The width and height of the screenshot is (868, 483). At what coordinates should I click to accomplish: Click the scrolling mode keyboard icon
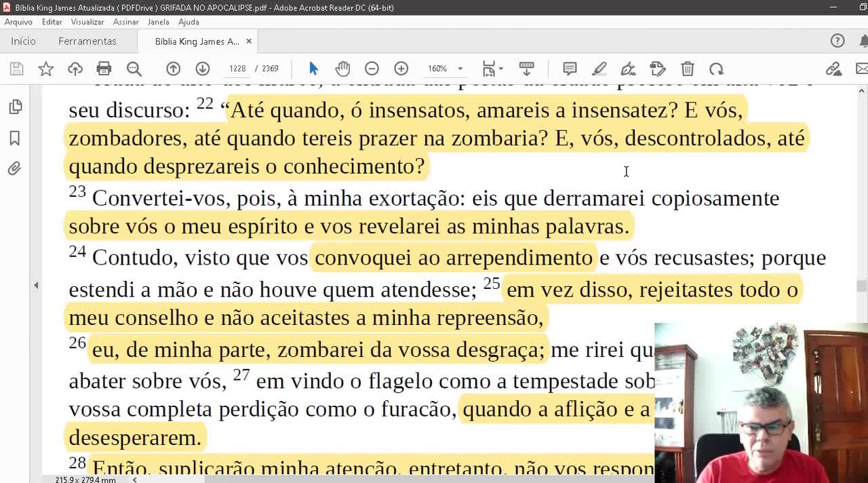[x=526, y=69]
